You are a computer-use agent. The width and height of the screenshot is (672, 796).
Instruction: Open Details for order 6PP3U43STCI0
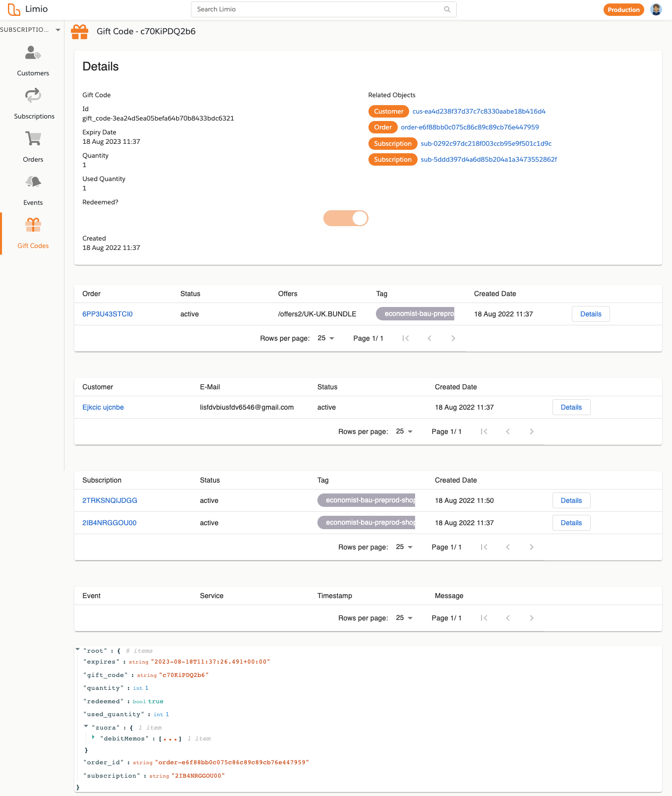(591, 314)
